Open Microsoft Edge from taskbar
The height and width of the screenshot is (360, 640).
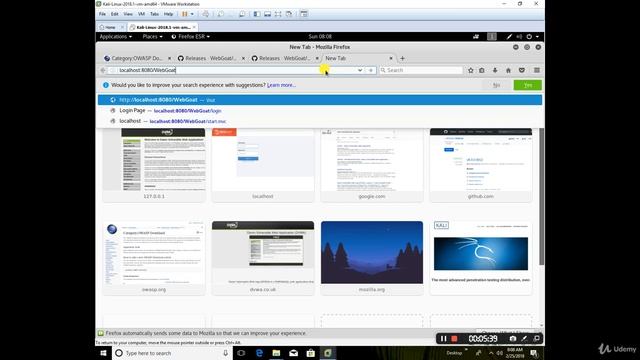coord(259,353)
